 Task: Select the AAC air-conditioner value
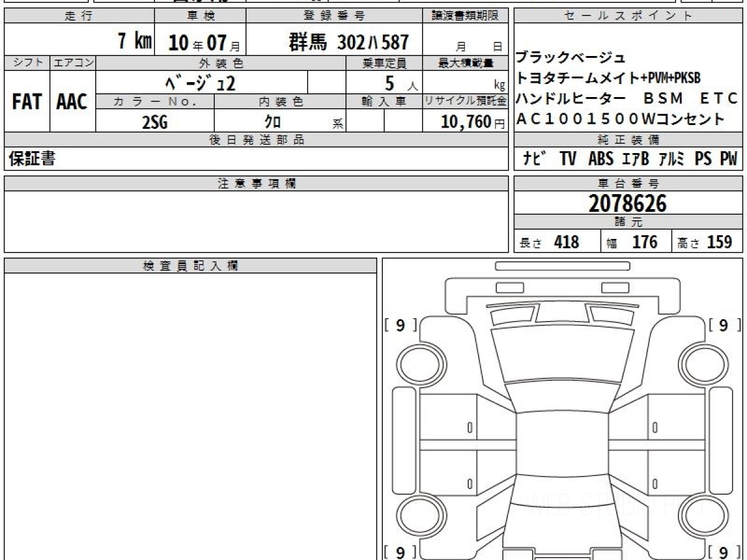pyautogui.click(x=72, y=103)
